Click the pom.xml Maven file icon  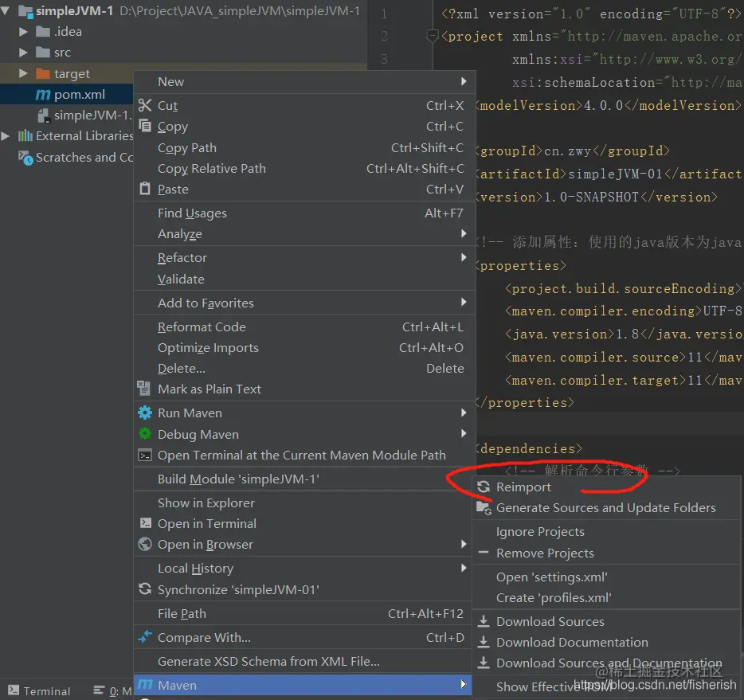coord(43,95)
